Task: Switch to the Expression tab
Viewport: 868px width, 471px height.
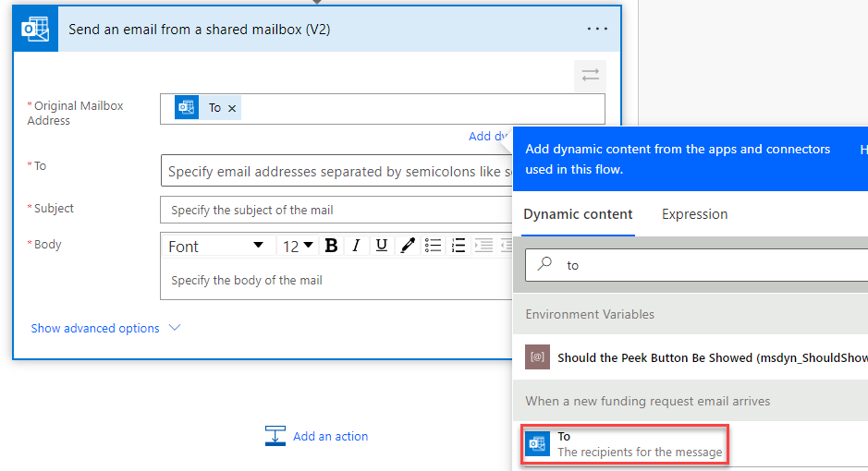Action: [x=694, y=214]
